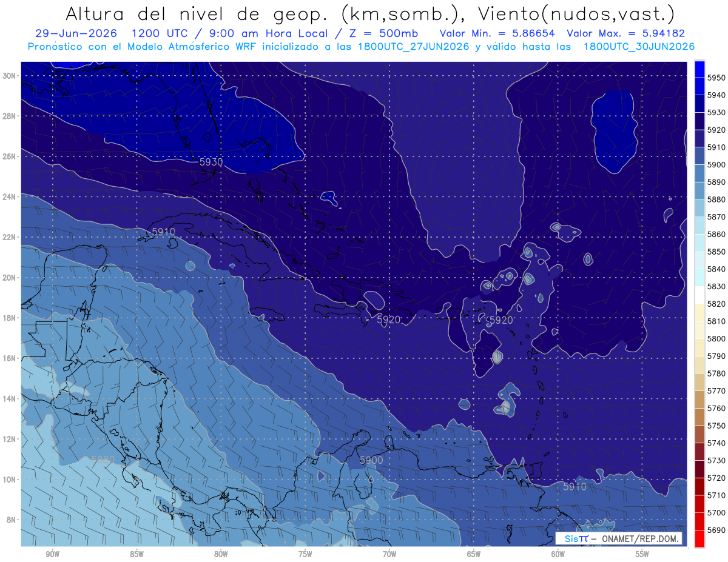
Task: Click the '5910' contour label near 10N 60W
Action: click(575, 487)
